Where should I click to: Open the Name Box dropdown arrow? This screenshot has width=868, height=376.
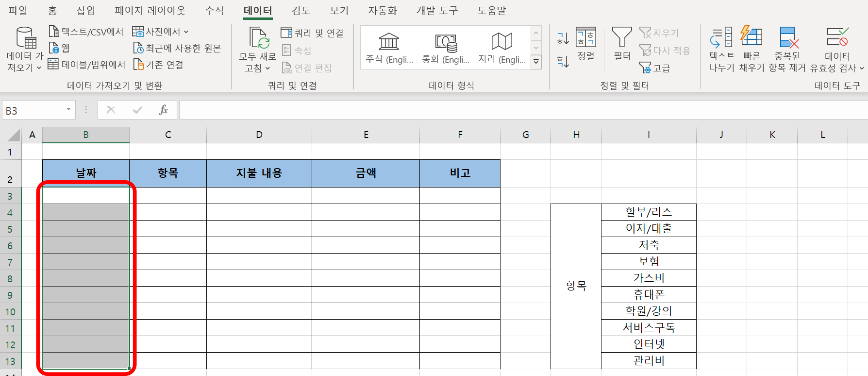coord(68,110)
